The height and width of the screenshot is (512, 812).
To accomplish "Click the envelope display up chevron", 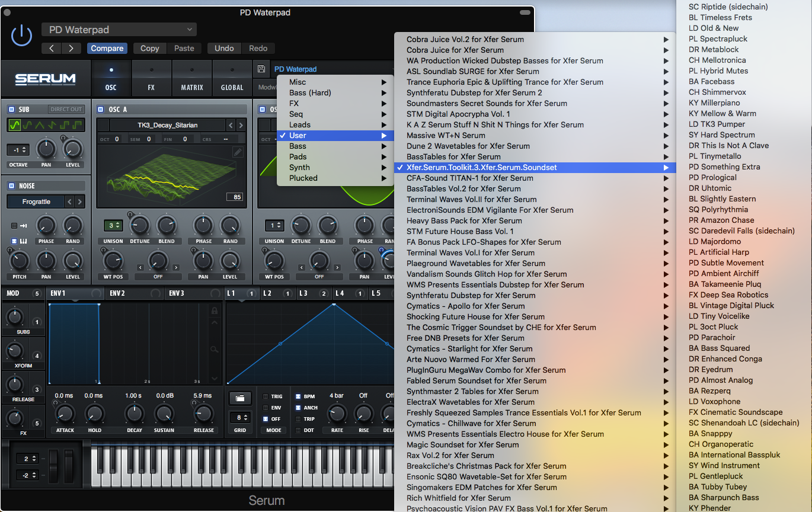I will tap(215, 324).
